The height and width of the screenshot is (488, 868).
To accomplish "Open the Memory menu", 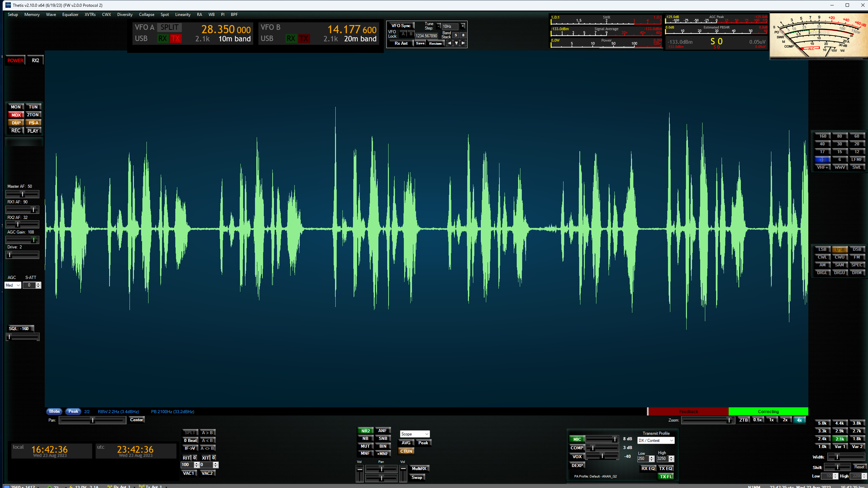I will tap(32, 15).
